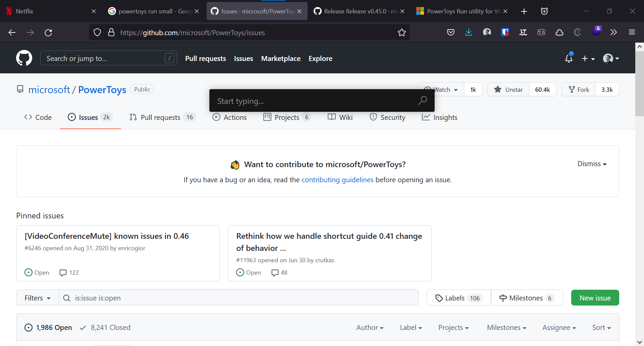Image resolution: width=644 pixels, height=346 pixels.
Task: Open the Wiki tab
Action: (x=340, y=117)
